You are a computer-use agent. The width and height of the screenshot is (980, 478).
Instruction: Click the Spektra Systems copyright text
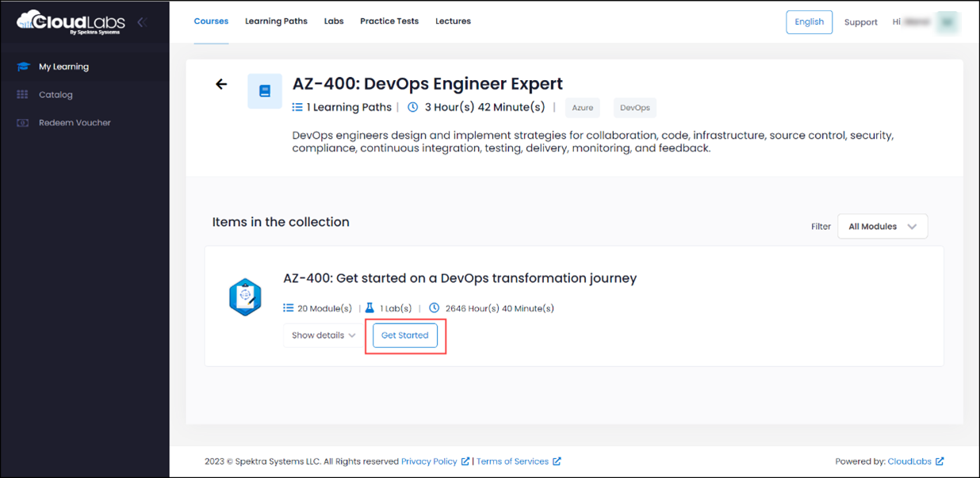[301, 461]
